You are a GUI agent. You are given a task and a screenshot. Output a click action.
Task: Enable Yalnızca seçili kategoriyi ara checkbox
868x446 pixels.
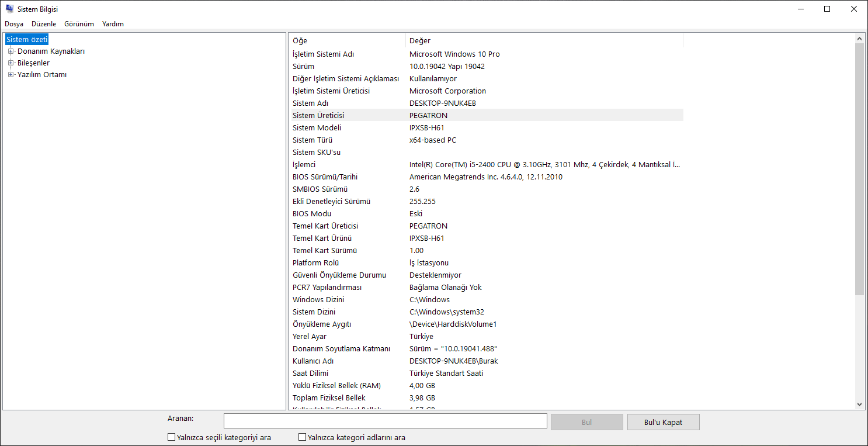172,437
